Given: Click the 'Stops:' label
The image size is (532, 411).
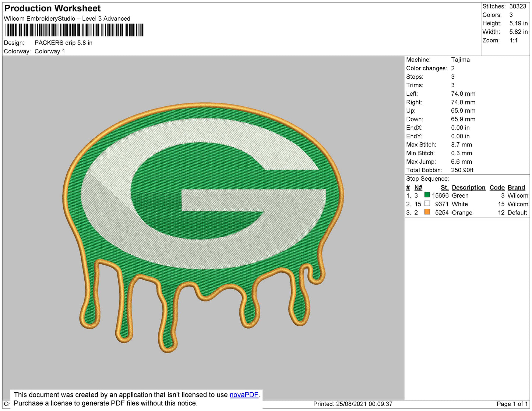Looking at the screenshot, I should click(x=415, y=77).
